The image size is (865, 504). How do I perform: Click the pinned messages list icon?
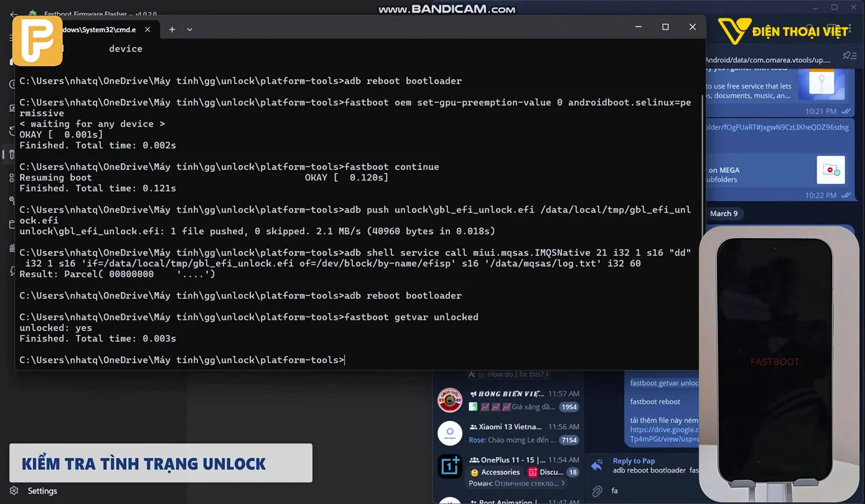click(x=849, y=56)
